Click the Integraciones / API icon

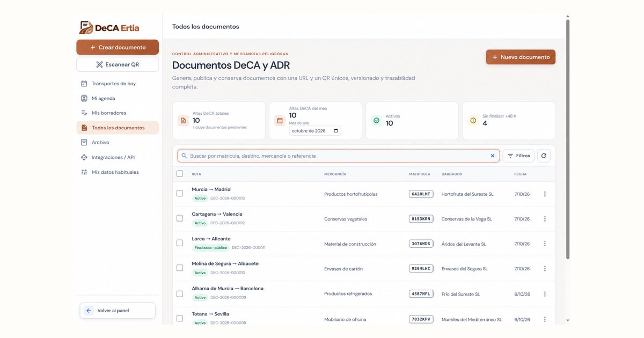point(84,157)
